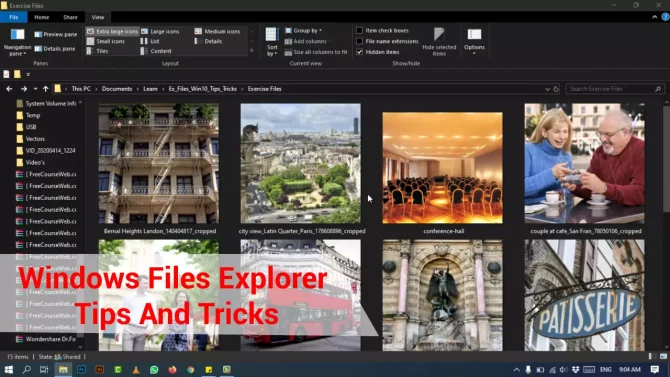The height and width of the screenshot is (377, 670).
Task: Expand the layout gallery options
Action: (x=252, y=51)
